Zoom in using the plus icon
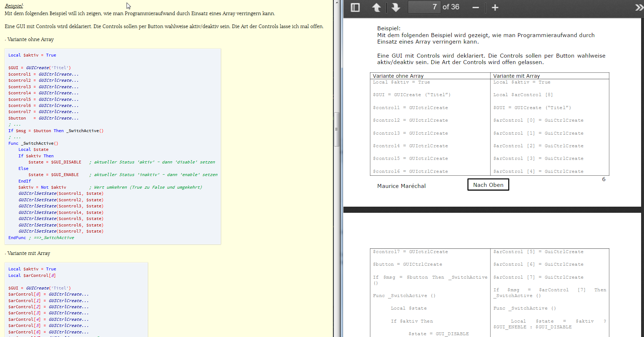This screenshot has height=337, width=644. point(495,8)
